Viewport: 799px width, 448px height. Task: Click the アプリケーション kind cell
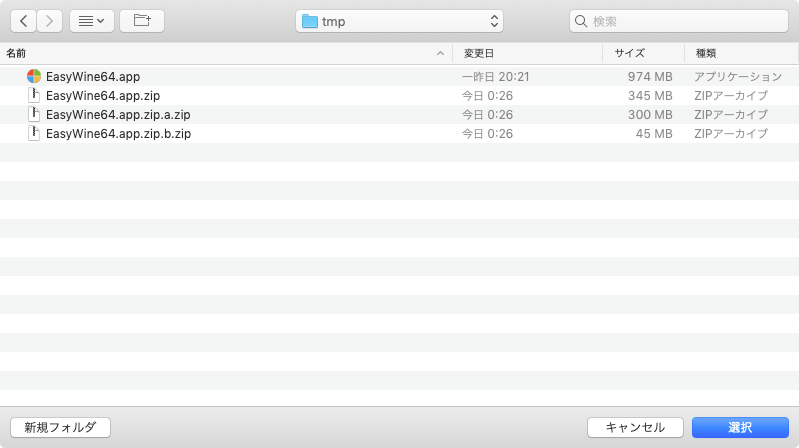[738, 76]
